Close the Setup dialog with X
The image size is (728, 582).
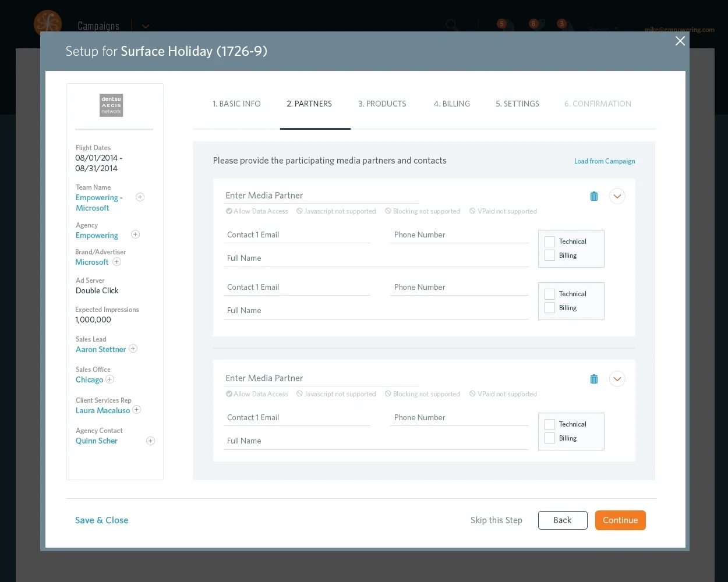[x=680, y=41]
